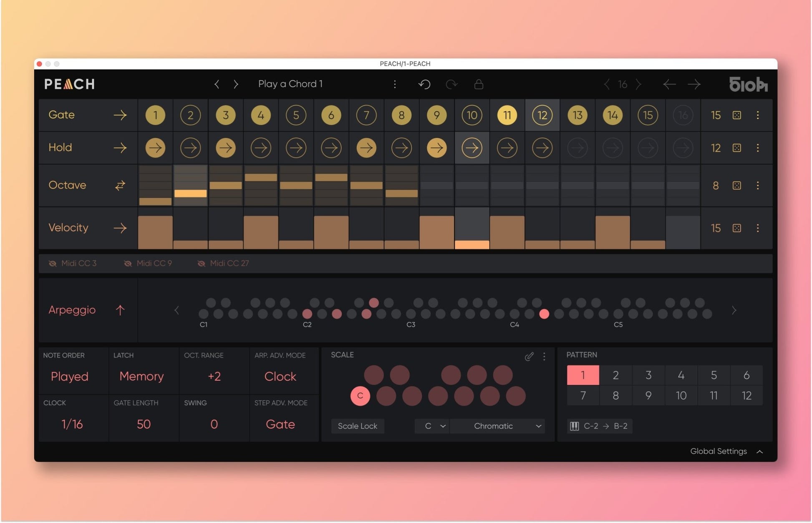812x523 pixels.
Task: Open Octave lane three-dot menu
Action: coord(758,185)
